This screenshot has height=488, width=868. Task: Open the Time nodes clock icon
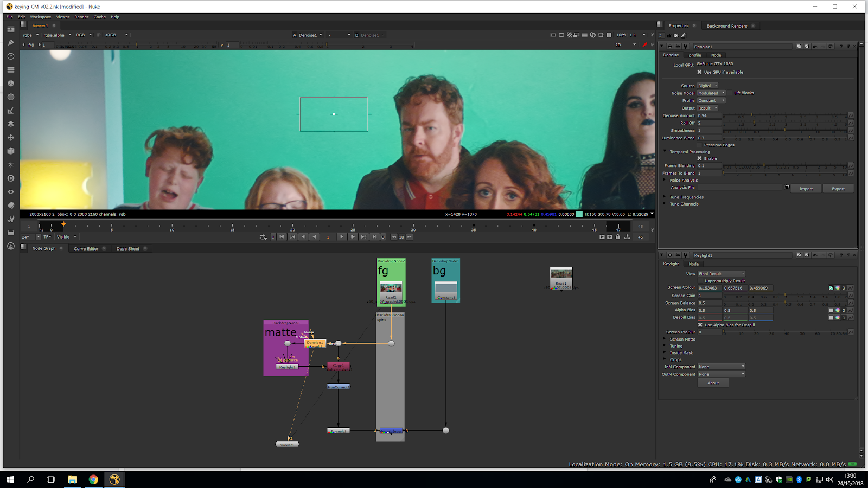pos(10,56)
